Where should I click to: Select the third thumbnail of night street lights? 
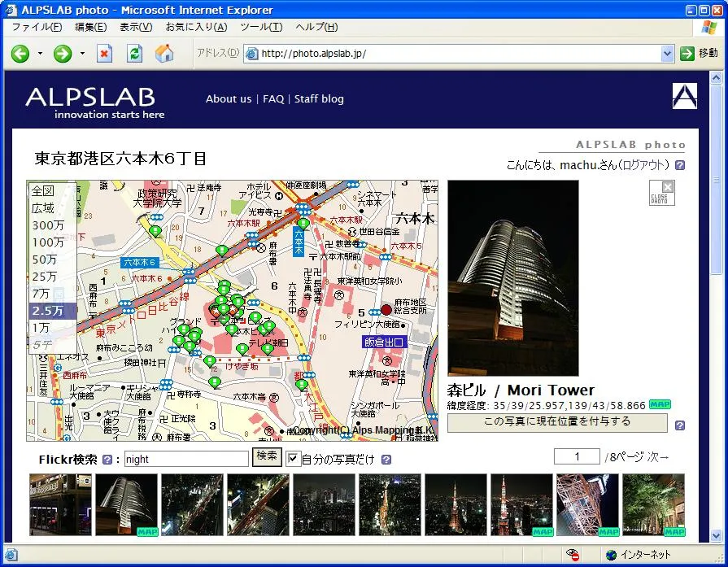point(192,505)
